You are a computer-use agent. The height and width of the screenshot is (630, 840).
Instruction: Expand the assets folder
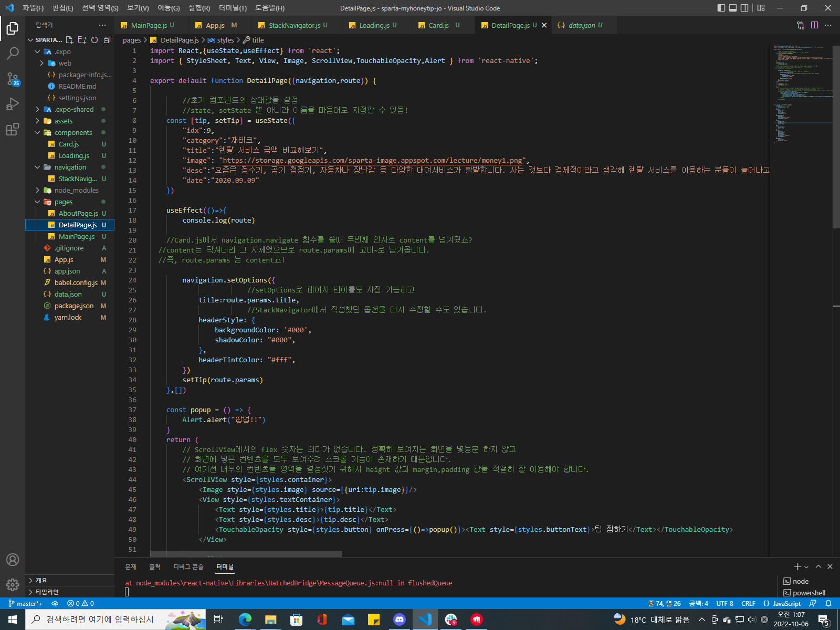[x=37, y=121]
